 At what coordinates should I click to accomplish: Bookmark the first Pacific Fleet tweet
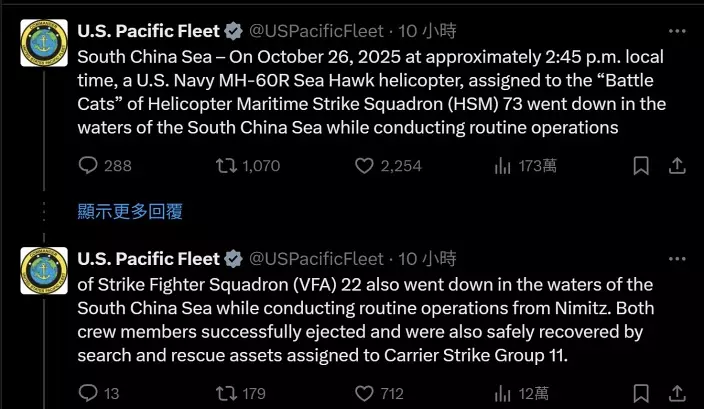[641, 166]
